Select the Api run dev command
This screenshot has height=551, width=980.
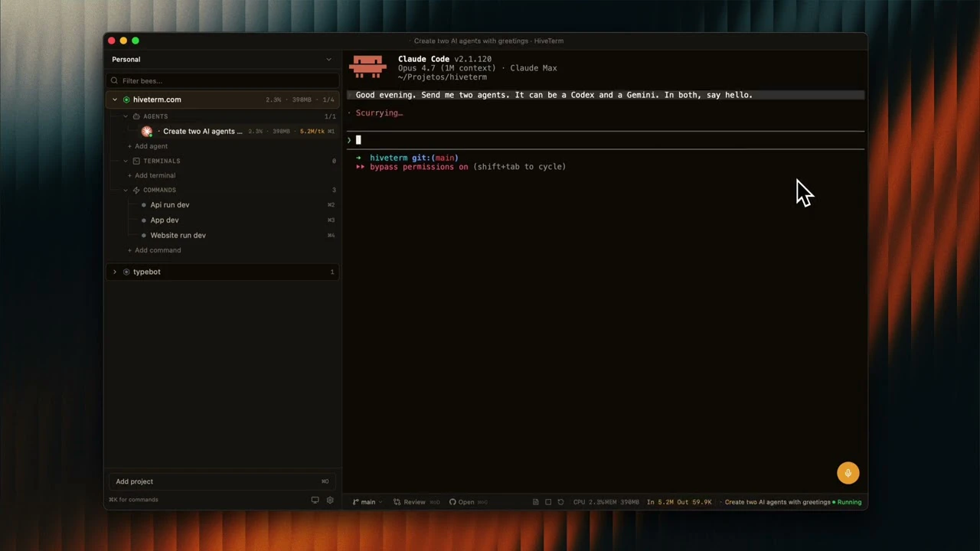pyautogui.click(x=170, y=205)
